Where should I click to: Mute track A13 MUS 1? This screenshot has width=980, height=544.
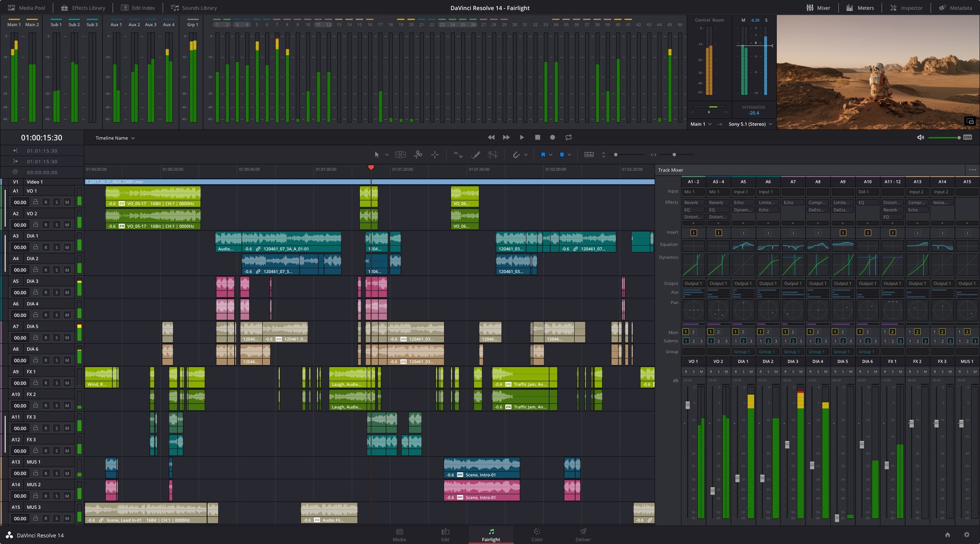tap(67, 474)
